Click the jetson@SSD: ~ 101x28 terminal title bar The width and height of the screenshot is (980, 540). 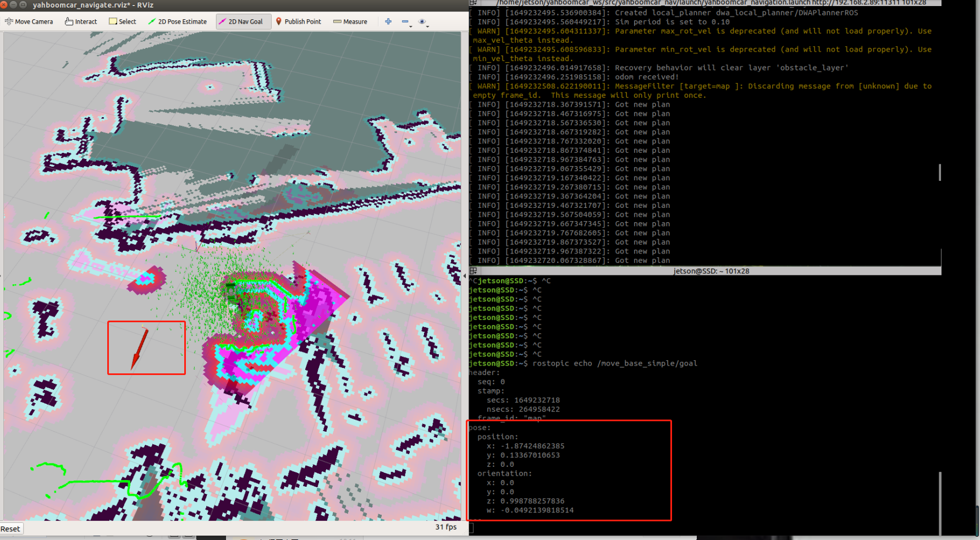(711, 271)
